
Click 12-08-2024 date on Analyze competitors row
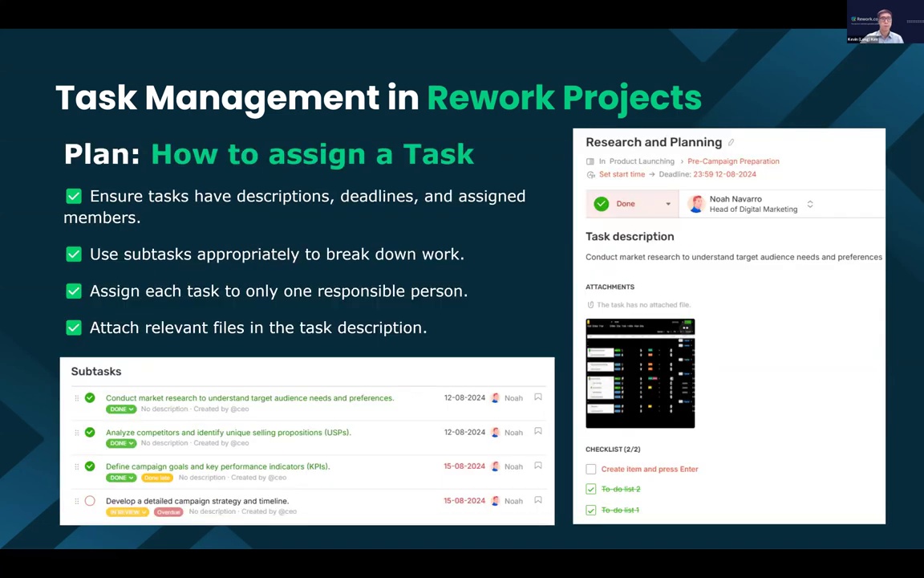pyautogui.click(x=464, y=432)
